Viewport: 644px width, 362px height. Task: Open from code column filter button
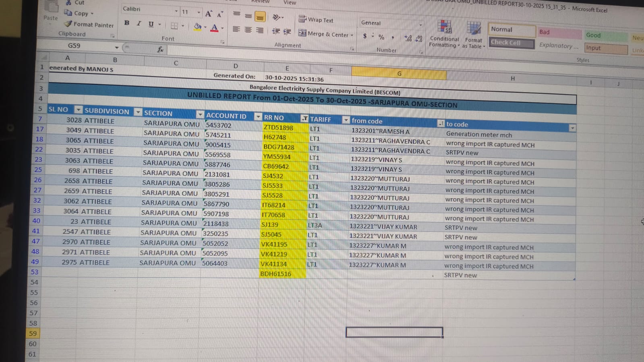pos(441,124)
